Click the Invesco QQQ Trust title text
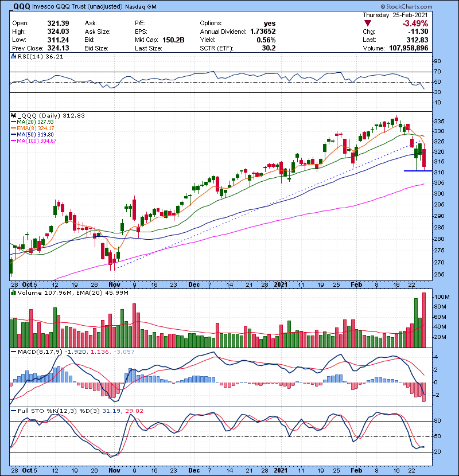459x476 pixels. [x=77, y=6]
